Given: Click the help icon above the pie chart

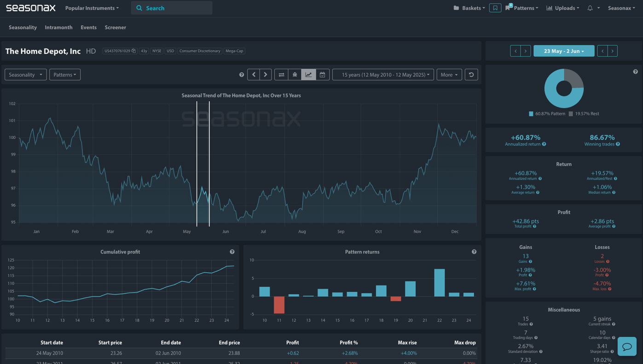Looking at the screenshot, I should 635,72.
